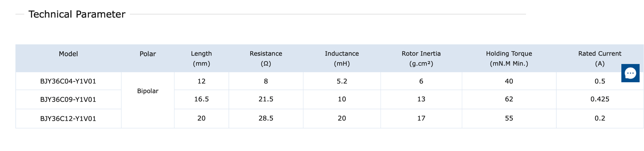
Task: Click the Holding Torque column header
Action: pyautogui.click(x=509, y=58)
